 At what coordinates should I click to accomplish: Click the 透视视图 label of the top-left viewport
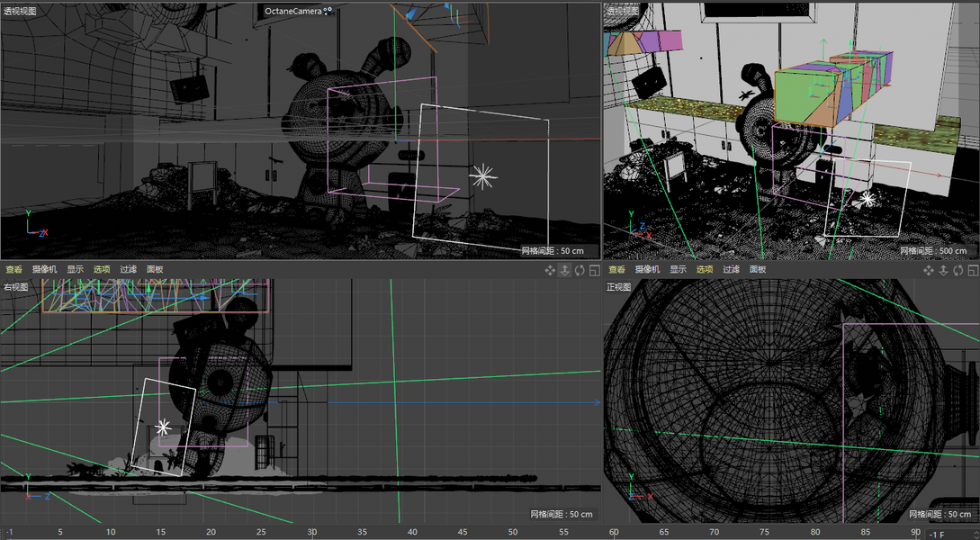point(20,11)
